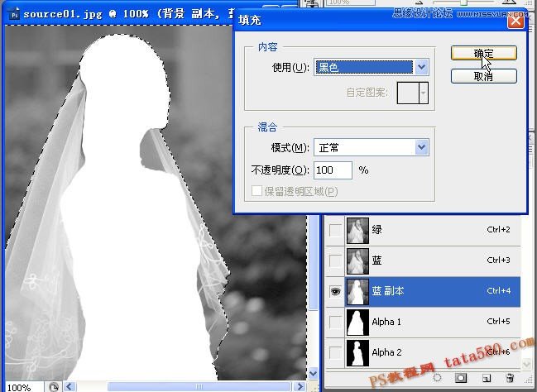The width and height of the screenshot is (537, 392).
Task: Click the 不透明度 opacity input field
Action: click(x=333, y=170)
